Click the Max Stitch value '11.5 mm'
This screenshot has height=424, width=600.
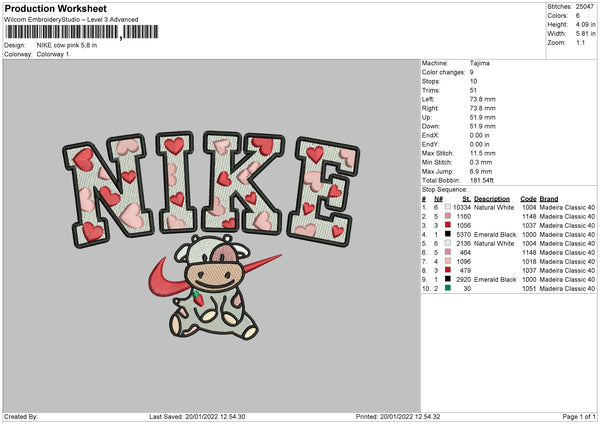pyautogui.click(x=483, y=153)
